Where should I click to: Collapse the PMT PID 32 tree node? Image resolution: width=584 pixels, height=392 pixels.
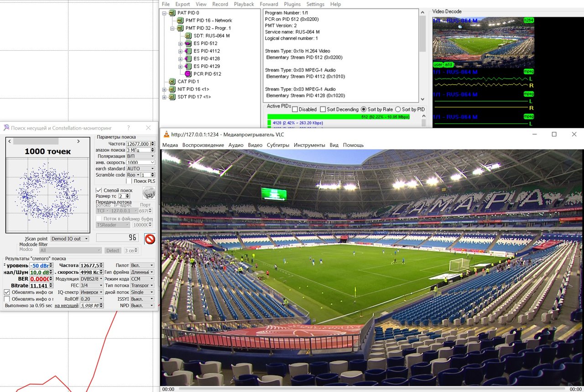[x=172, y=28]
